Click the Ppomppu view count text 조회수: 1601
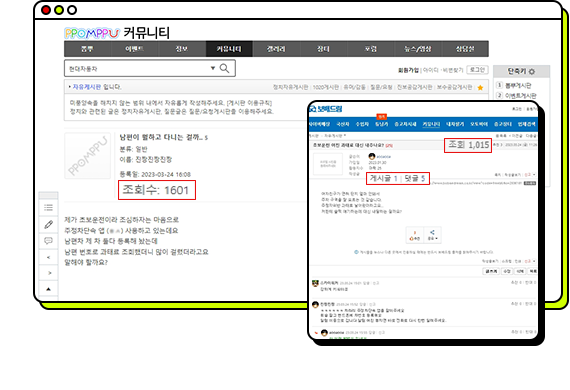 click(x=156, y=190)
